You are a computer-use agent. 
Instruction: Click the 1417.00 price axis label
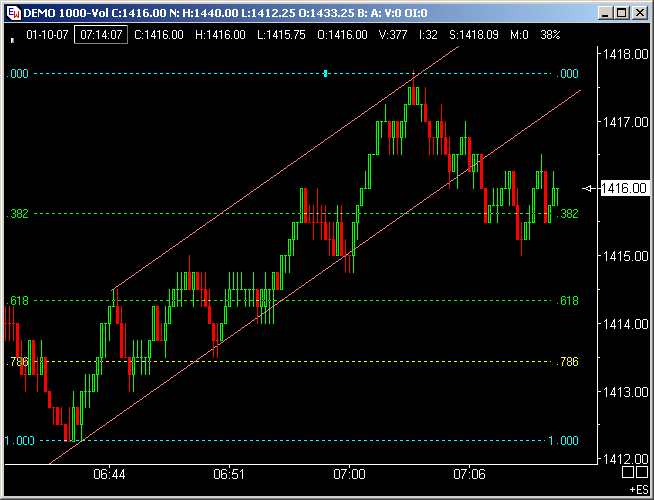[625, 122]
